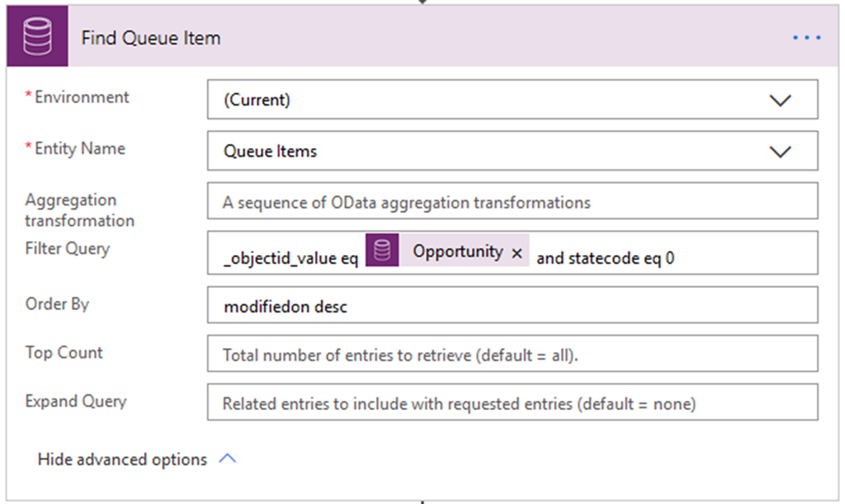Screen dimensions: 845x504
Task: Click the Find Queue Item title
Action: click(151, 38)
